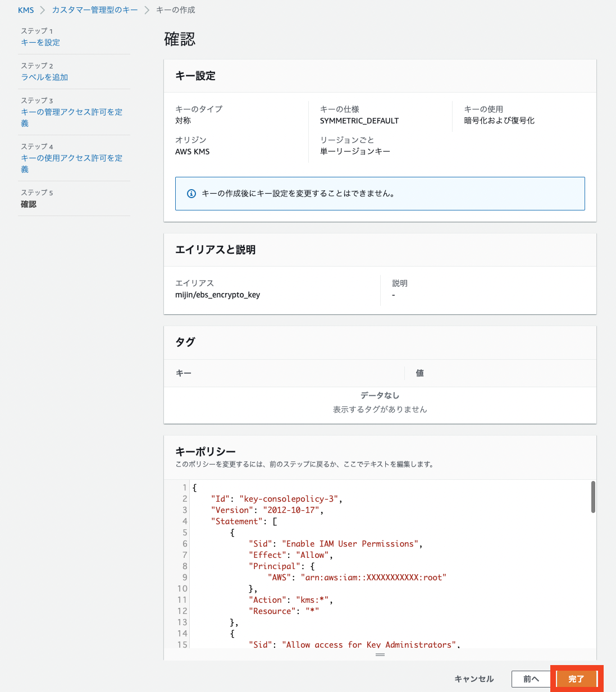Open the KMS breadcrumb link
Image resolution: width=616 pixels, height=692 pixels.
(26, 10)
